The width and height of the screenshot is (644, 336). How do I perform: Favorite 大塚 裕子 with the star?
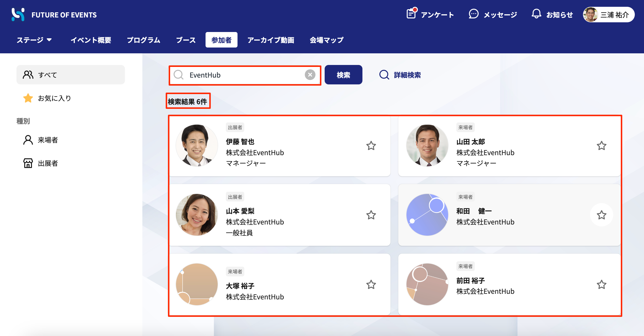click(371, 284)
